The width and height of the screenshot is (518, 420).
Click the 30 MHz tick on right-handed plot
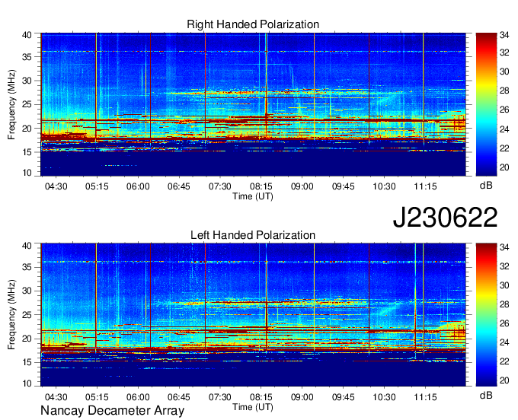(x=27, y=81)
